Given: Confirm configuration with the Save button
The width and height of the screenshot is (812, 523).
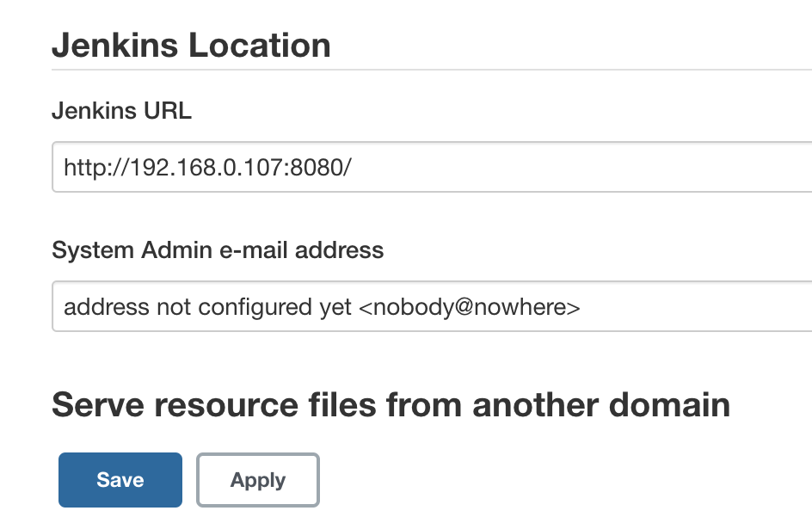Looking at the screenshot, I should click(120, 479).
